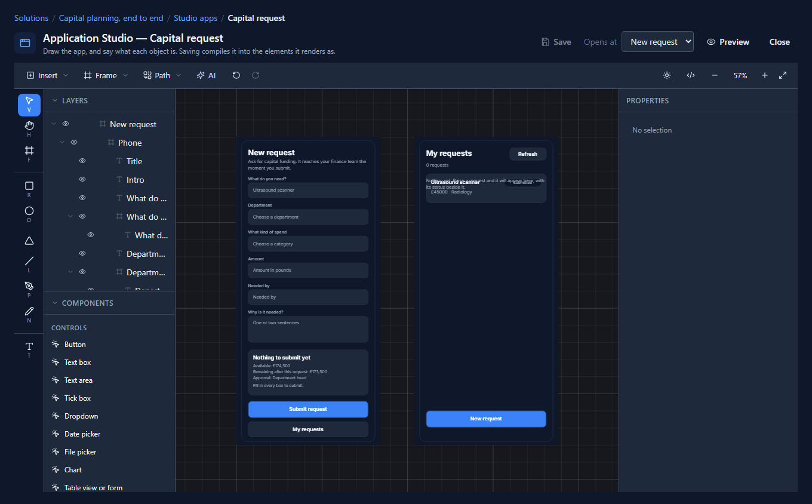The height and width of the screenshot is (504, 812).
Task: Toggle the Intro layer's eye icon
Action: pos(82,180)
